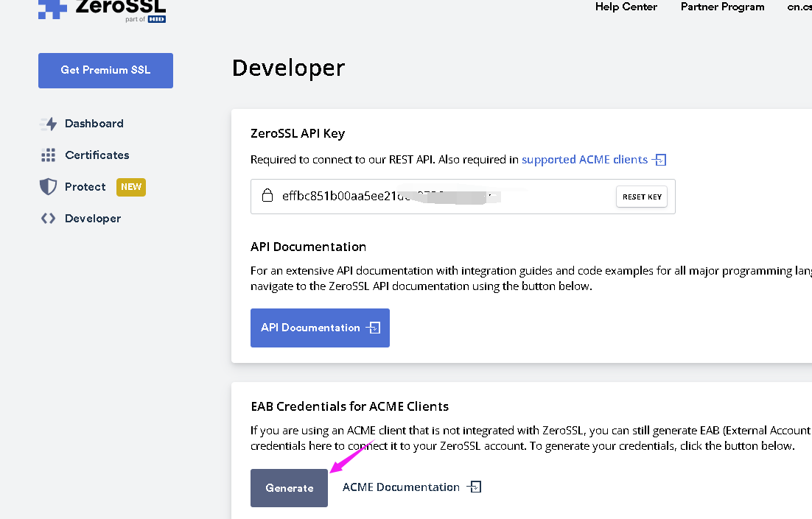Click the Developer code brackets icon
Viewport: 812px width, 519px height.
(49, 219)
